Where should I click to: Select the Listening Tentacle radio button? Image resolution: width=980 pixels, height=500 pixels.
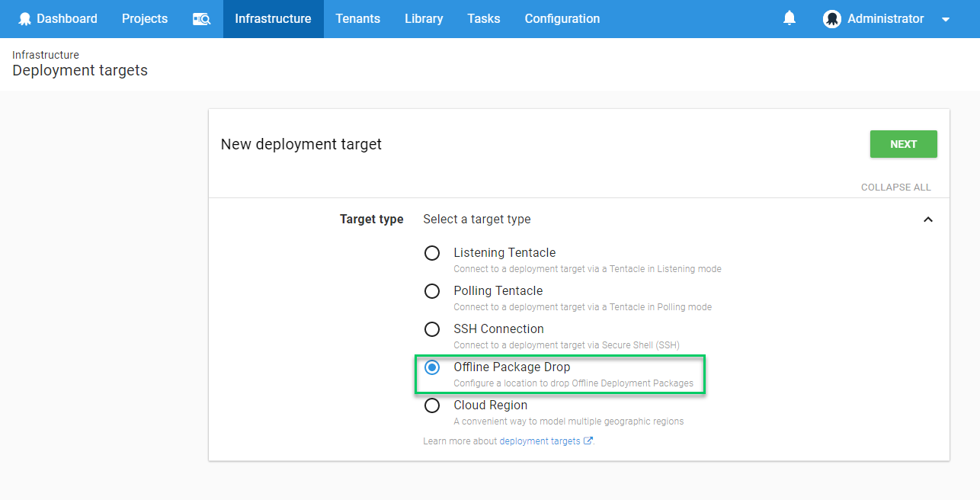tap(432, 253)
